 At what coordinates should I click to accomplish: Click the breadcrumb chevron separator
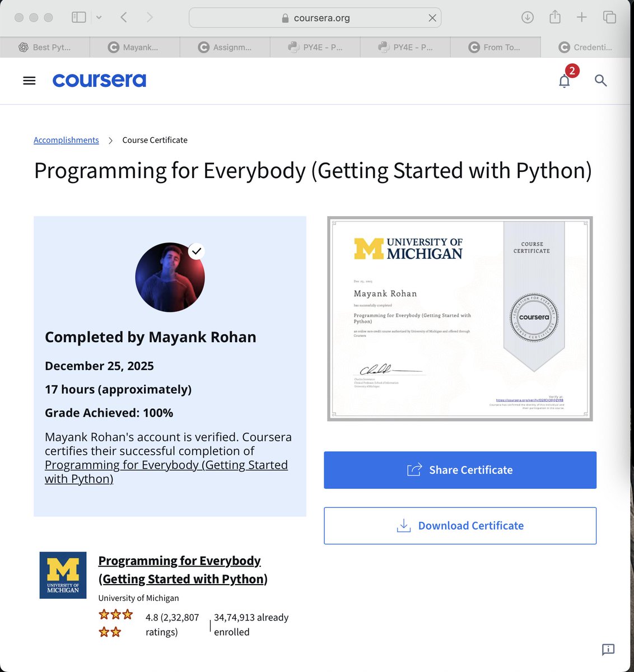coord(110,140)
